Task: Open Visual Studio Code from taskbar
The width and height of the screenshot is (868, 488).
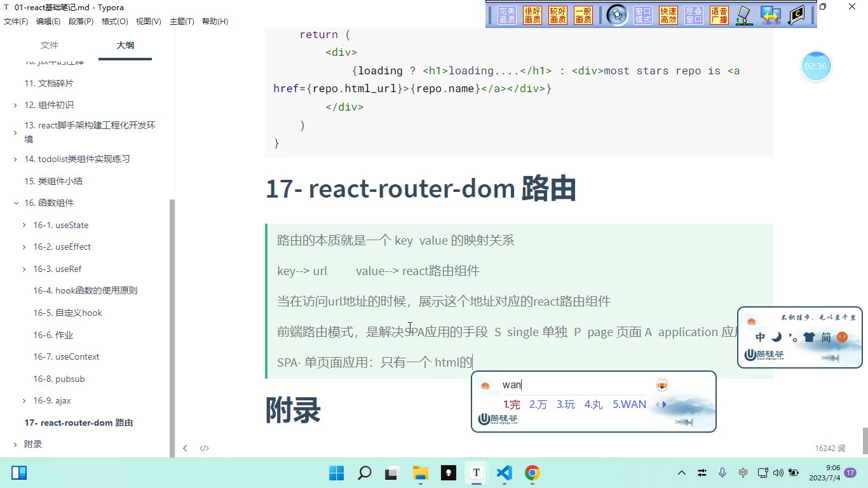Action: click(x=504, y=473)
